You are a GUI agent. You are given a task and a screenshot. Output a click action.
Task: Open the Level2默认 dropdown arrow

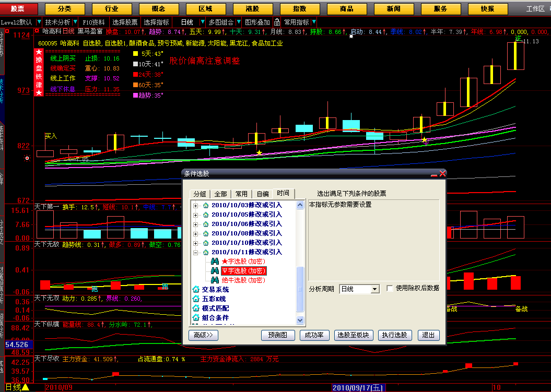point(39,22)
